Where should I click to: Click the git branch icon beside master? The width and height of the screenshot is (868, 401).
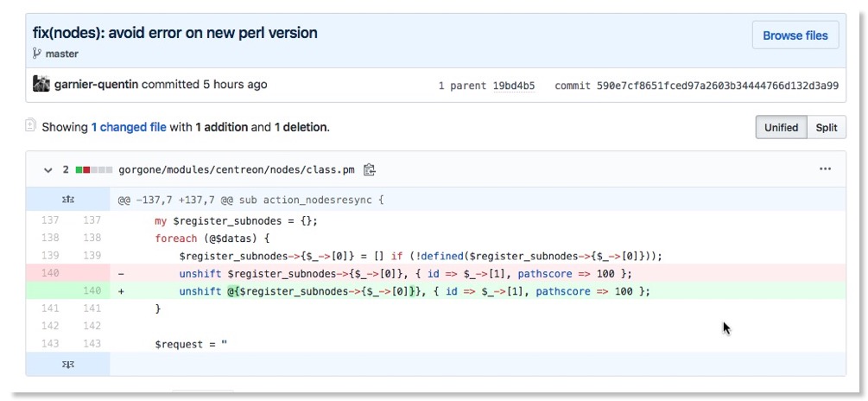37,54
